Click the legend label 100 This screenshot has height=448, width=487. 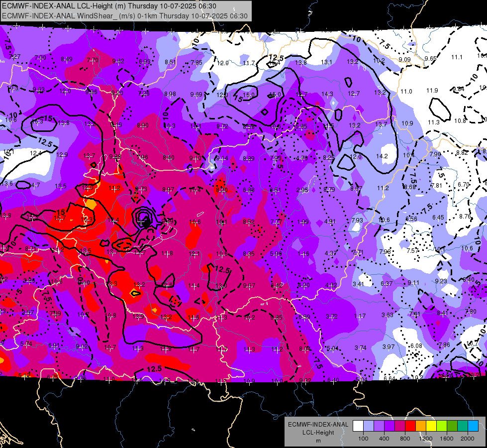363,439
